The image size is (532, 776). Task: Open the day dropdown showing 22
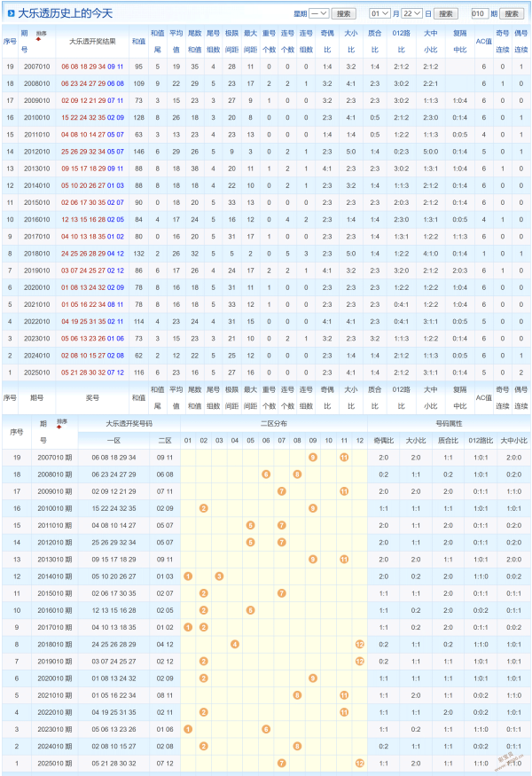412,14
